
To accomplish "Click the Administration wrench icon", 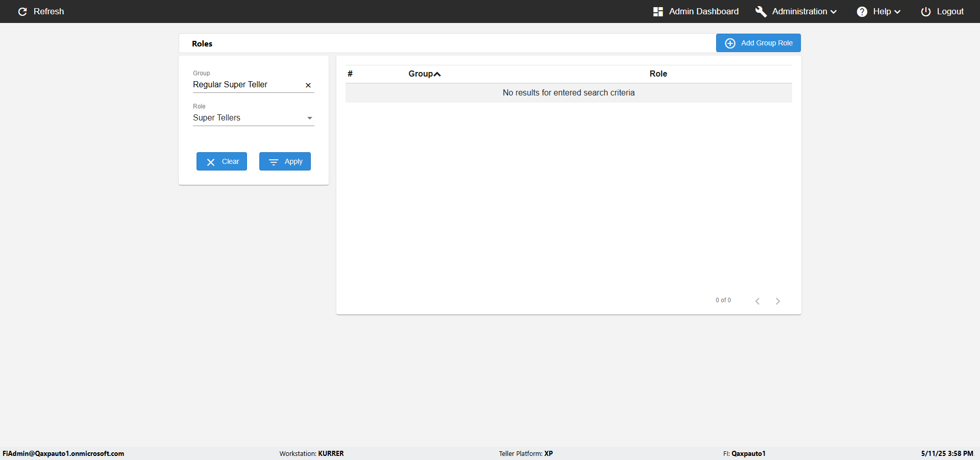I will 761,11.
